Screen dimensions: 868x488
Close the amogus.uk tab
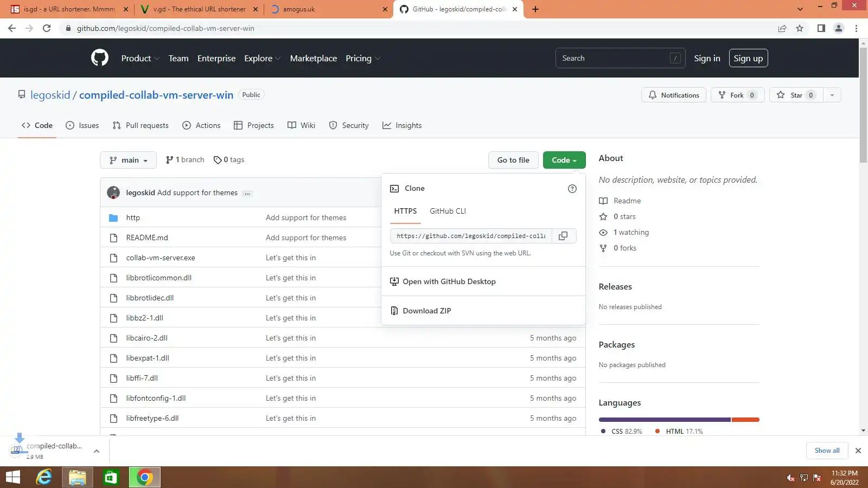click(385, 9)
